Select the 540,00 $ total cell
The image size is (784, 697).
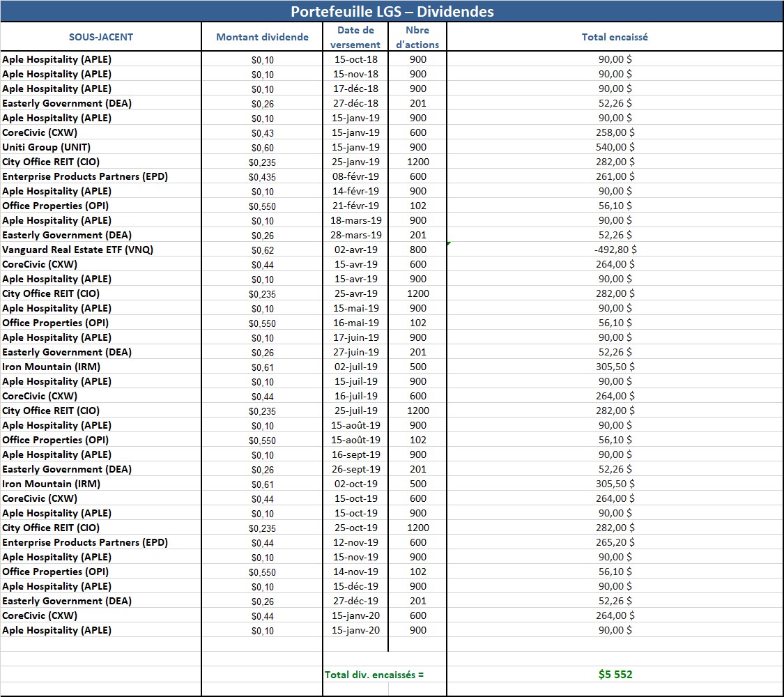[x=615, y=147]
